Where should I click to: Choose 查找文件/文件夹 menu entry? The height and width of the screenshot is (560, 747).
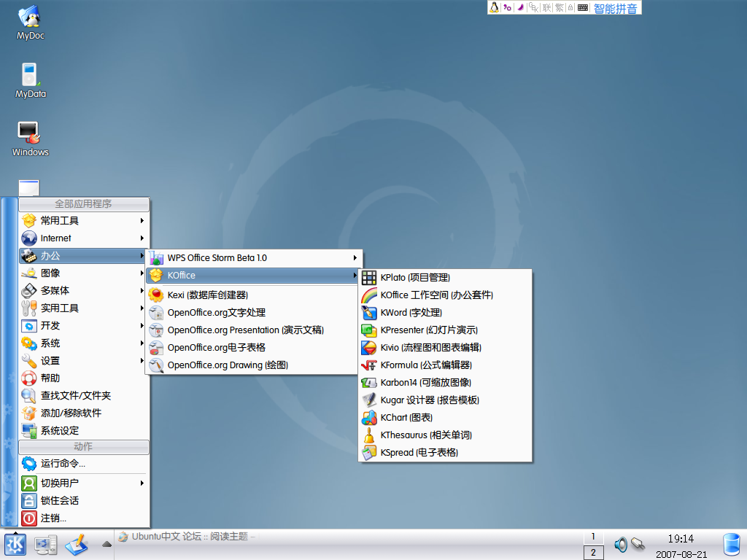pyautogui.click(x=83, y=396)
